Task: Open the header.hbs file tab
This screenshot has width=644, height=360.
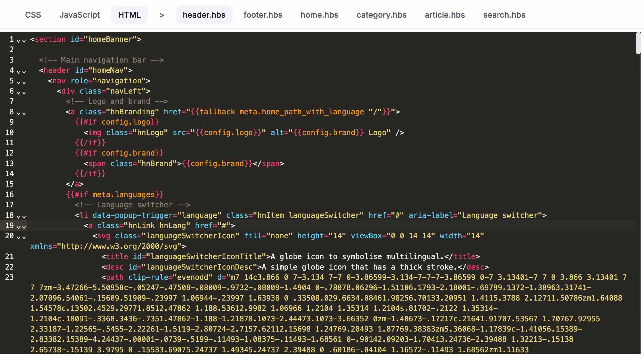Action: (x=204, y=15)
